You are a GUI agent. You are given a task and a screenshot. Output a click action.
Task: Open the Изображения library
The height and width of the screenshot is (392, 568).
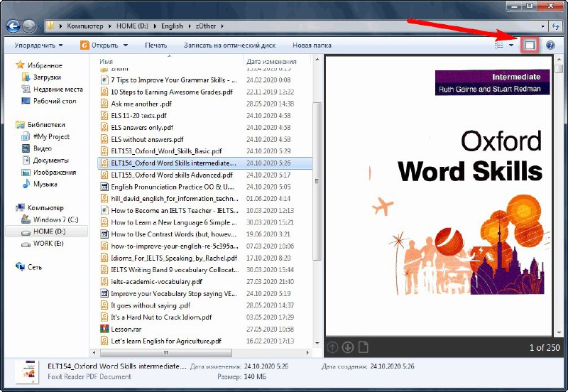pyautogui.click(x=49, y=172)
